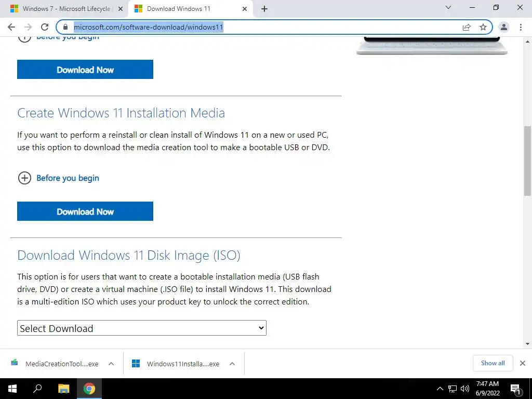Click the page vertical scrollbar thumb
The width and height of the screenshot is (532, 399).
point(527,161)
